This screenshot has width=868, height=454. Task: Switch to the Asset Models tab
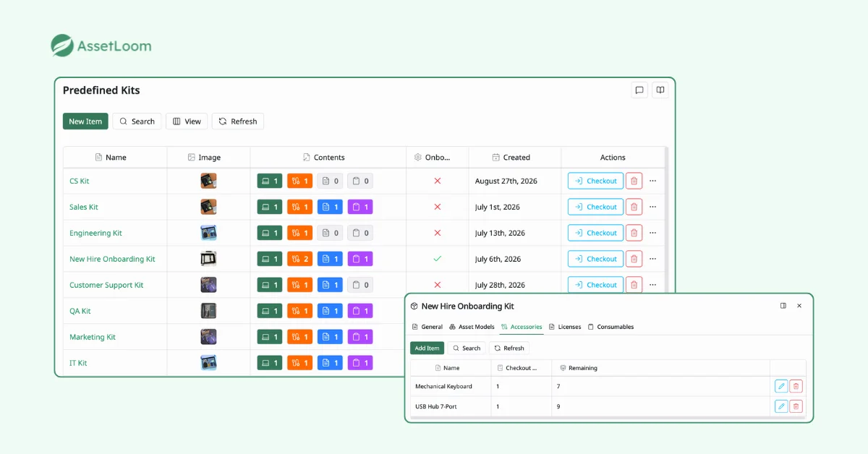[472, 327]
